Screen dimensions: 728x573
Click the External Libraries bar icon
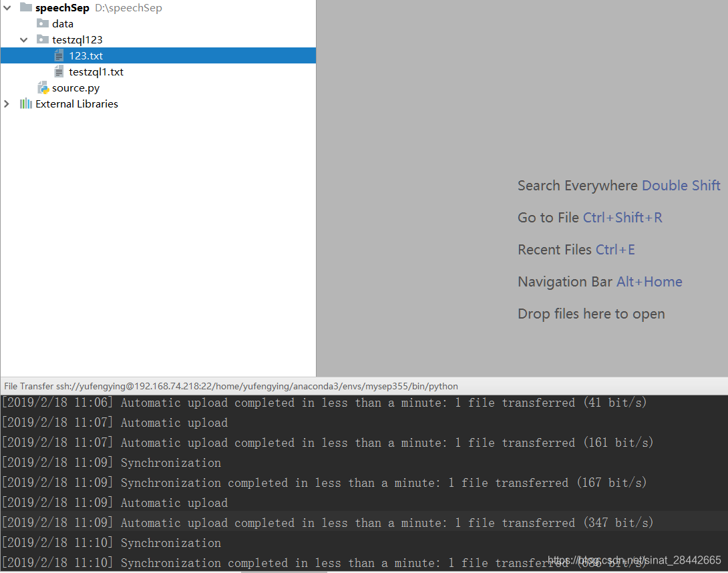point(26,104)
